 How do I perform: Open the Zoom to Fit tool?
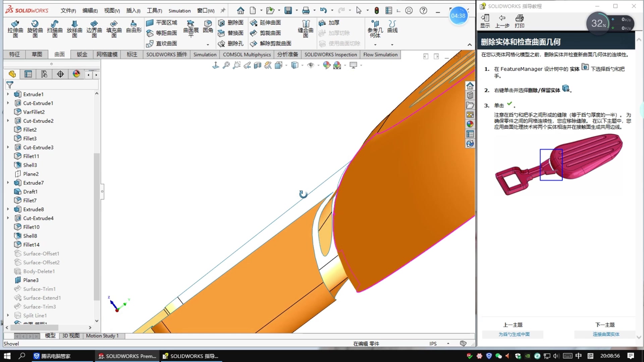point(226,65)
